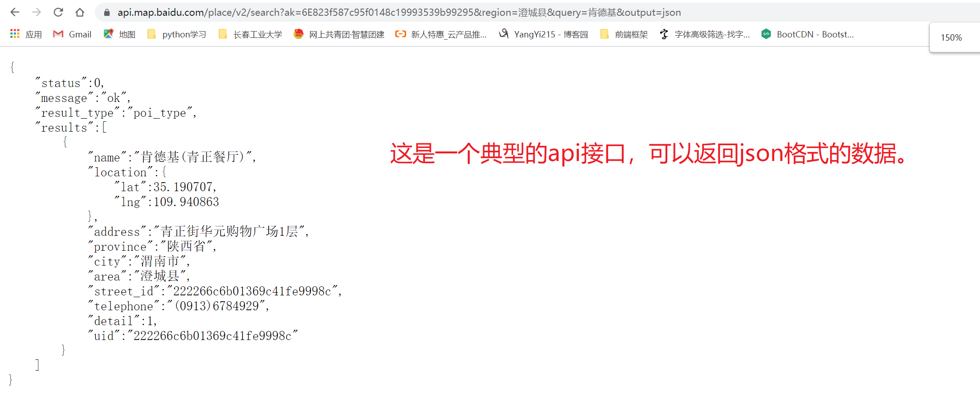Click the name value 肯德基(青正餐厅)
The height and width of the screenshot is (409, 980).
click(194, 157)
